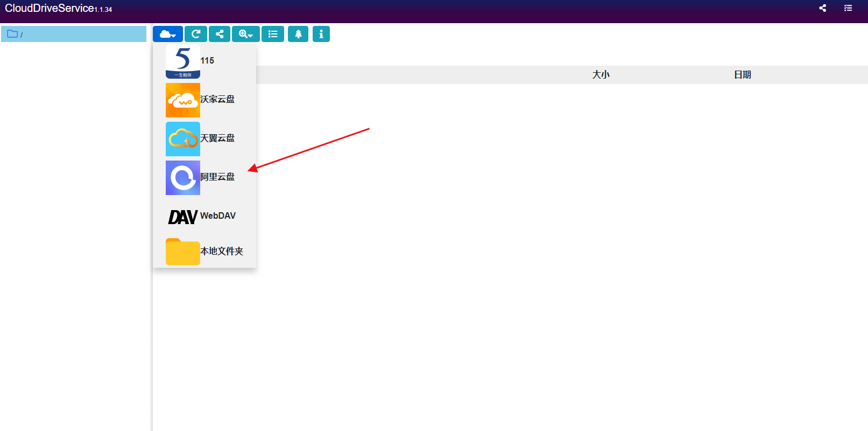This screenshot has width=868, height=431.
Task: Click the tree icon toolbar button
Action: point(298,34)
